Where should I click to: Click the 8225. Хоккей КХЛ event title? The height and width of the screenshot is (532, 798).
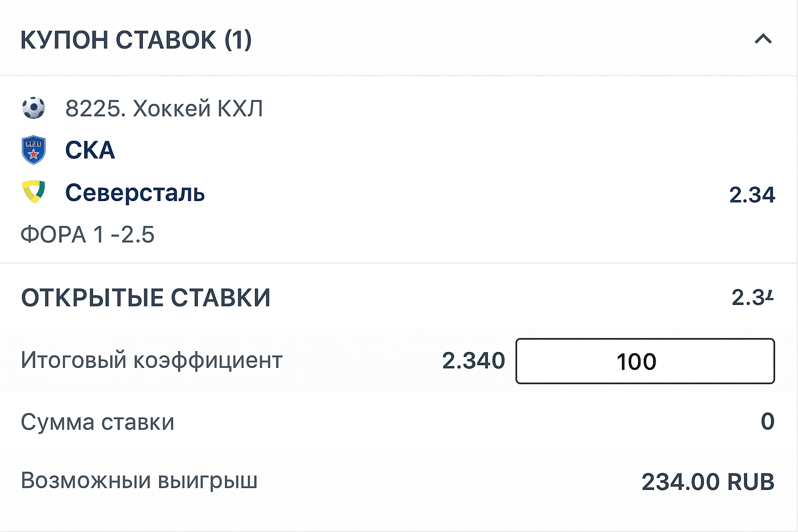coord(164,109)
